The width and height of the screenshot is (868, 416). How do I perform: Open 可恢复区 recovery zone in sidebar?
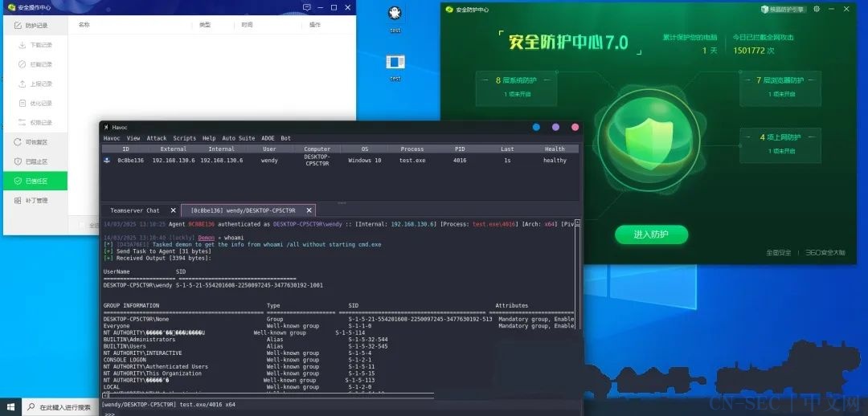coord(35,142)
